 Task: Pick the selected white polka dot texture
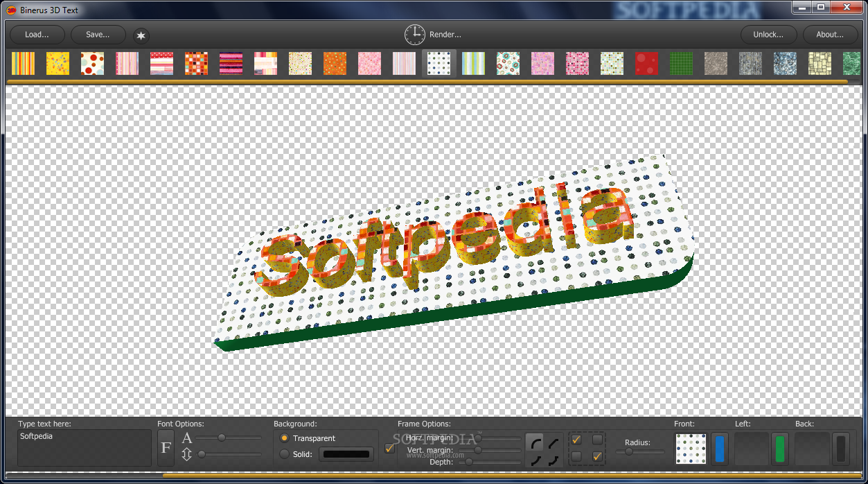tap(439, 63)
